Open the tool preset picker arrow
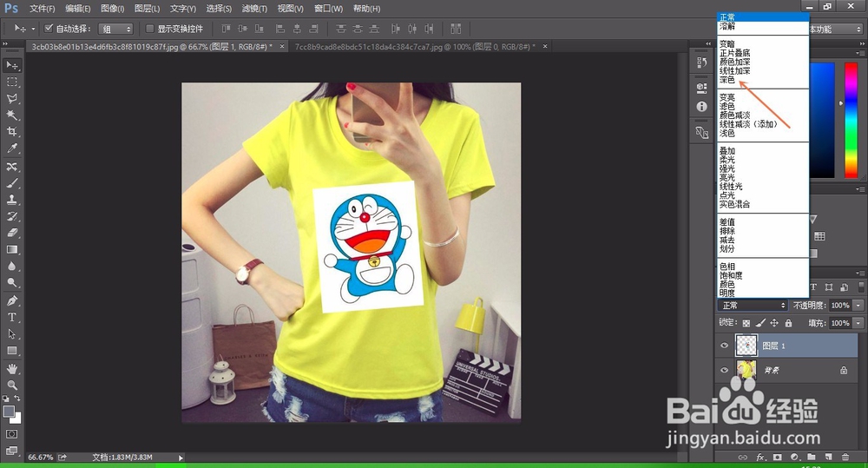Screen dimensions: 868x468 (x=33, y=29)
